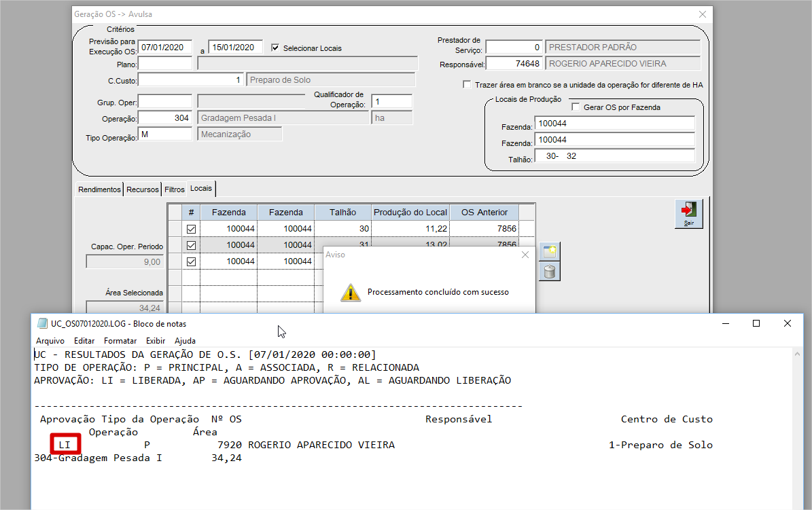Uncheck the row with OS Anterior 7856 second row

click(x=191, y=245)
